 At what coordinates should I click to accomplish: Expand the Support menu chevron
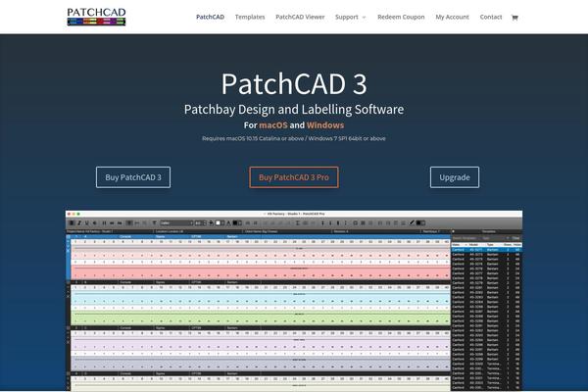[x=364, y=18]
